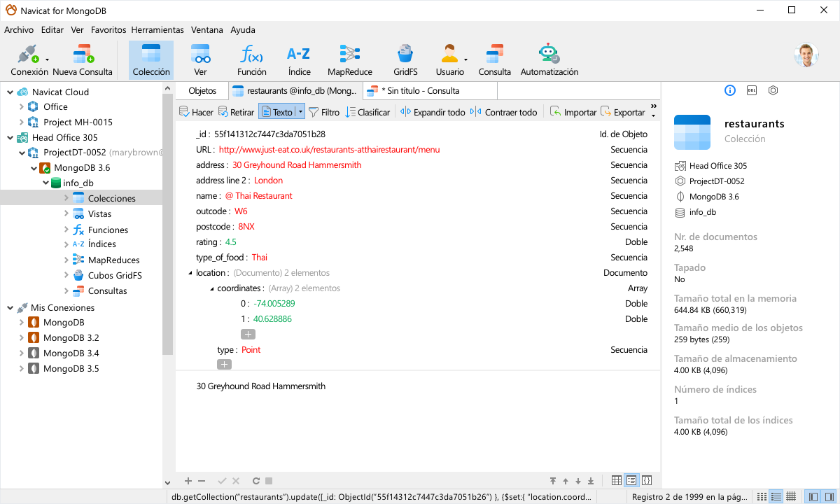The image size is (840, 504).
Task: Expand the Office project node
Action: [22, 107]
